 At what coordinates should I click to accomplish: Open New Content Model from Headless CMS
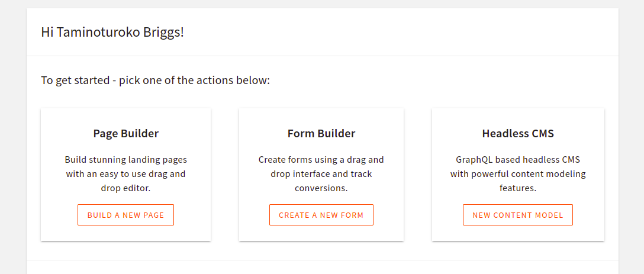517,215
